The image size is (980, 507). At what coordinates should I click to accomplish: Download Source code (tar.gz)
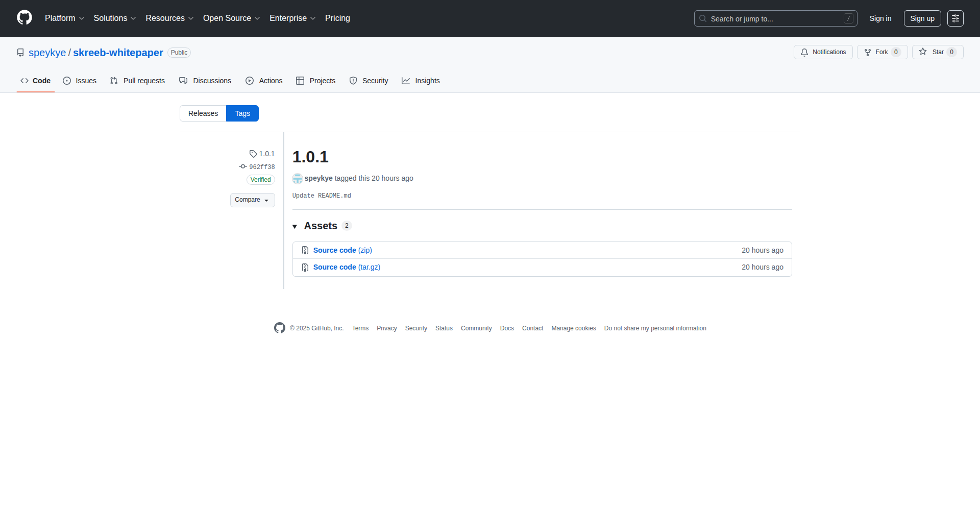tap(347, 267)
